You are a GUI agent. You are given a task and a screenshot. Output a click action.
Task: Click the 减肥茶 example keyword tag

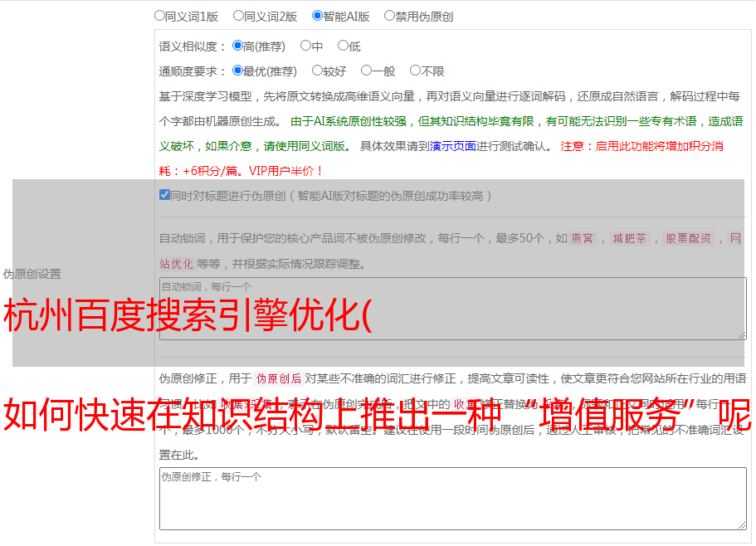pos(629,238)
